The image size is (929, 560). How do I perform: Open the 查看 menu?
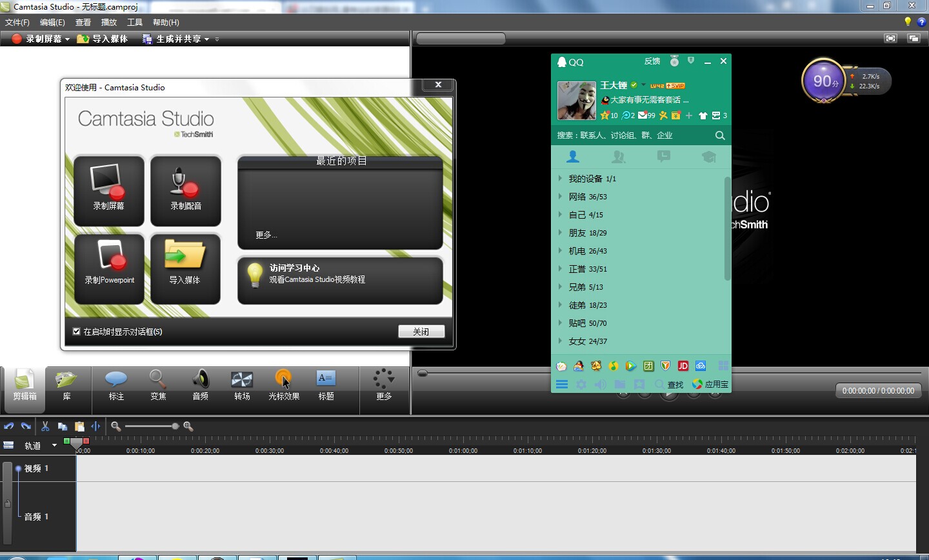pyautogui.click(x=83, y=22)
